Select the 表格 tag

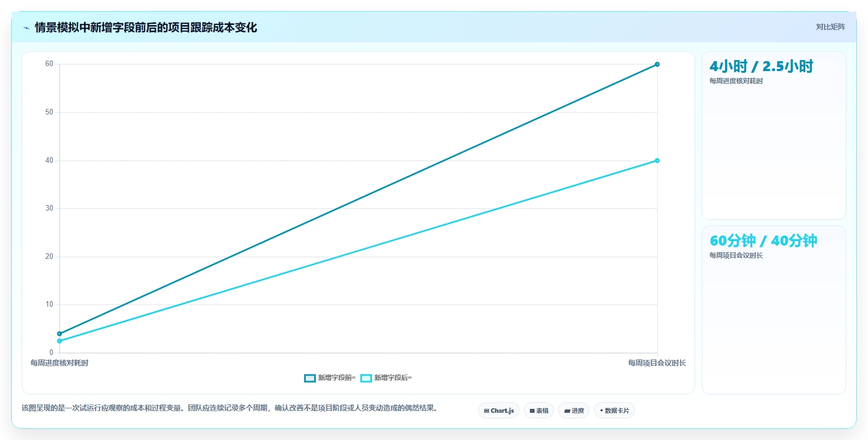point(539,411)
